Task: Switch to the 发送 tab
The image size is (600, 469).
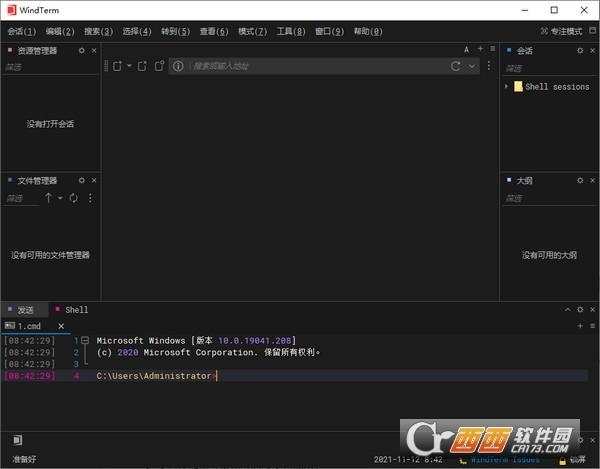Action: click(x=25, y=310)
